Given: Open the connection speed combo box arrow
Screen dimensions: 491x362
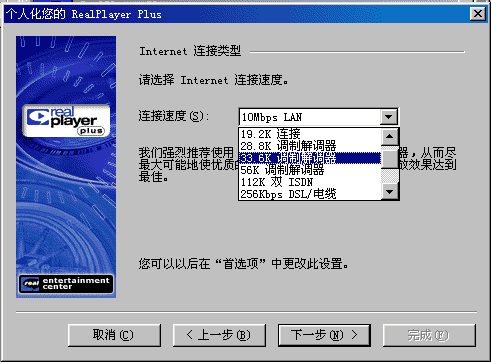Looking at the screenshot, I should tap(389, 117).
